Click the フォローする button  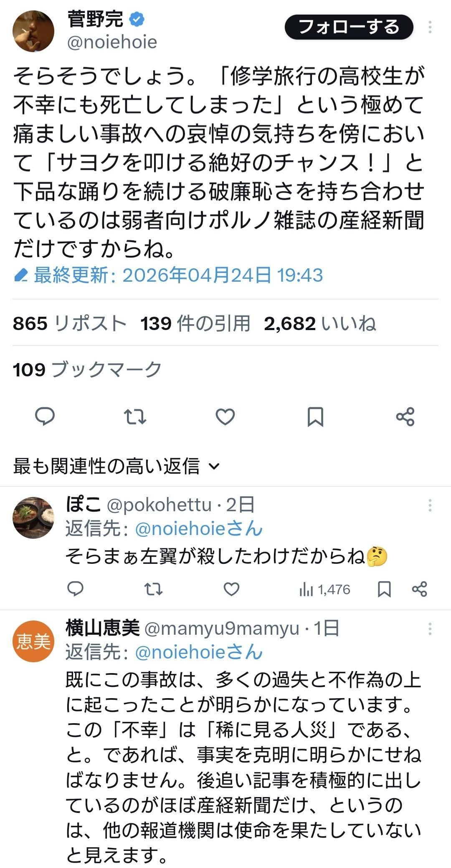pyautogui.click(x=349, y=28)
